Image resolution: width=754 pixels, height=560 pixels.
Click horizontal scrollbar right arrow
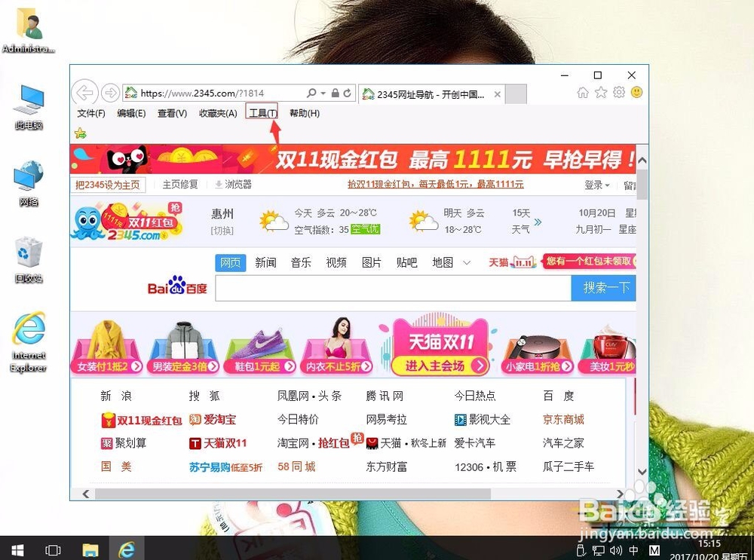pos(620,494)
